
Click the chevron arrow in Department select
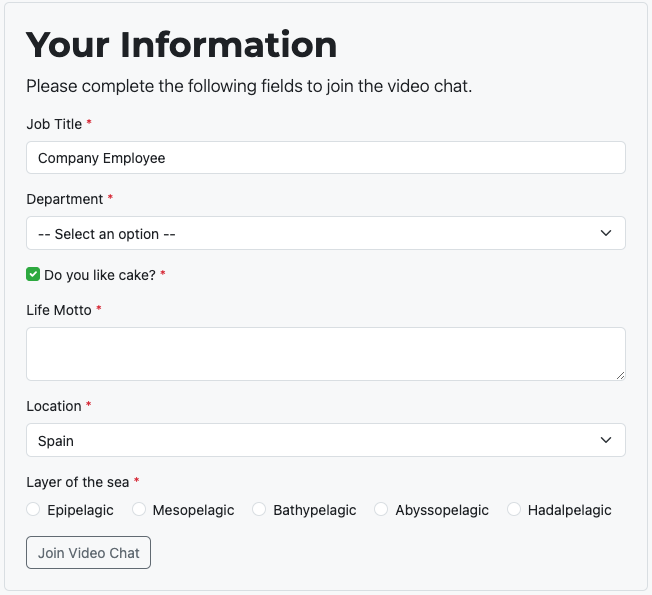coord(605,234)
